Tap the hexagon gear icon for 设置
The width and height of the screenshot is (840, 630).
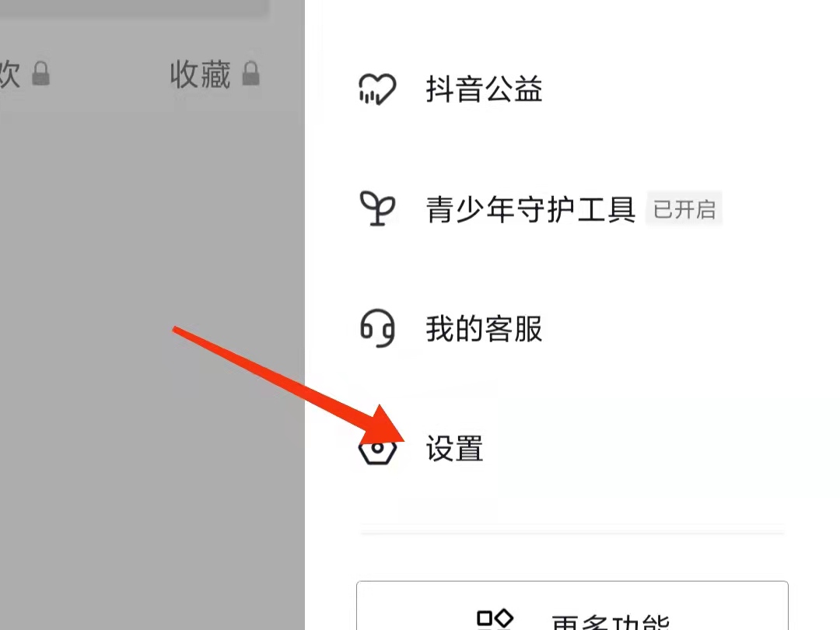(x=377, y=449)
